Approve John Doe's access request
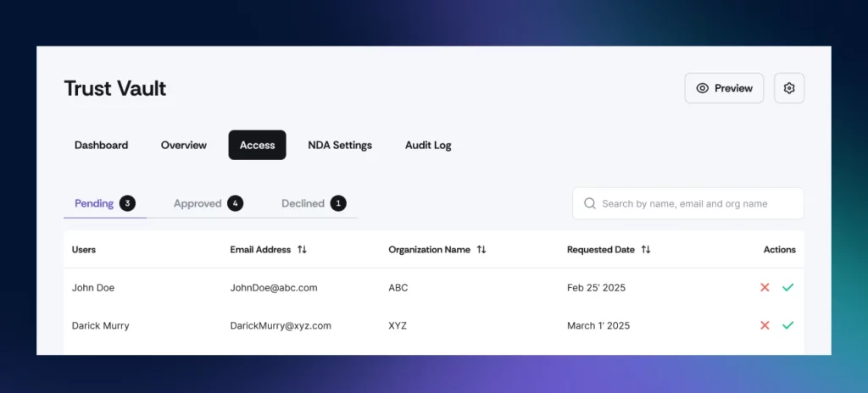This screenshot has height=393, width=868. coord(787,287)
